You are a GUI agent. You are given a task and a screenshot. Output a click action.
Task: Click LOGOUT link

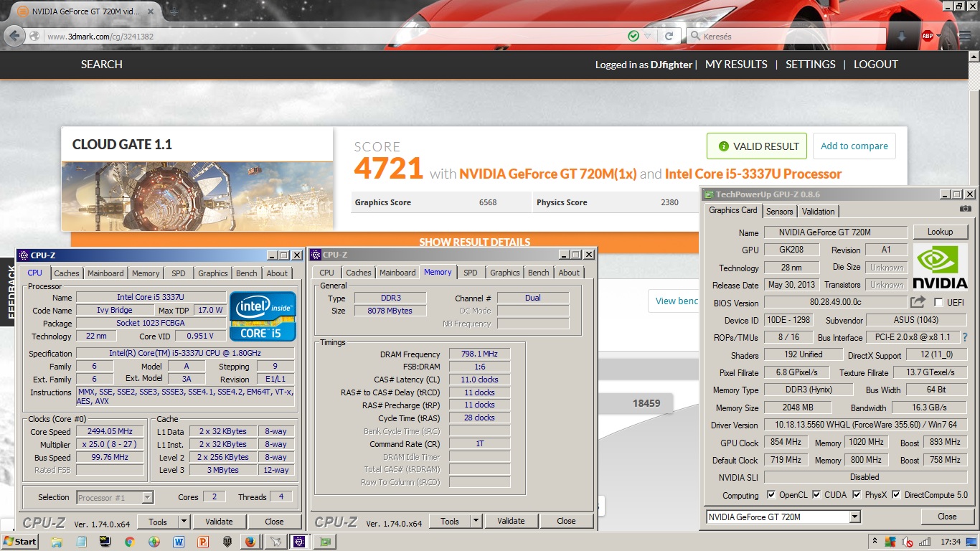pyautogui.click(x=876, y=64)
